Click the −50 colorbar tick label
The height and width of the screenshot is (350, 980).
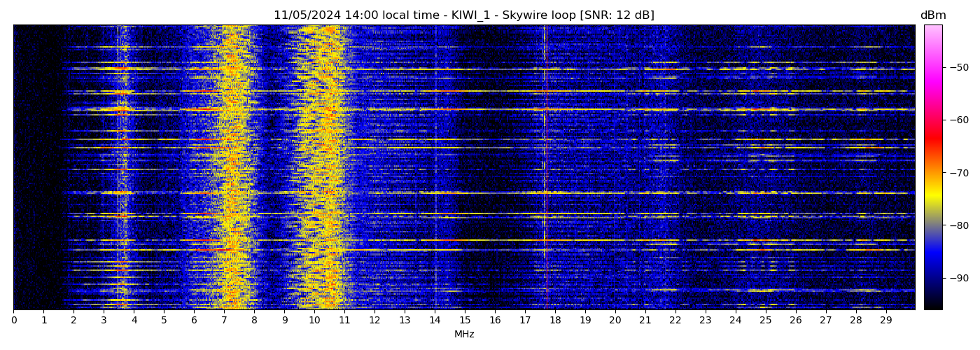(x=958, y=67)
